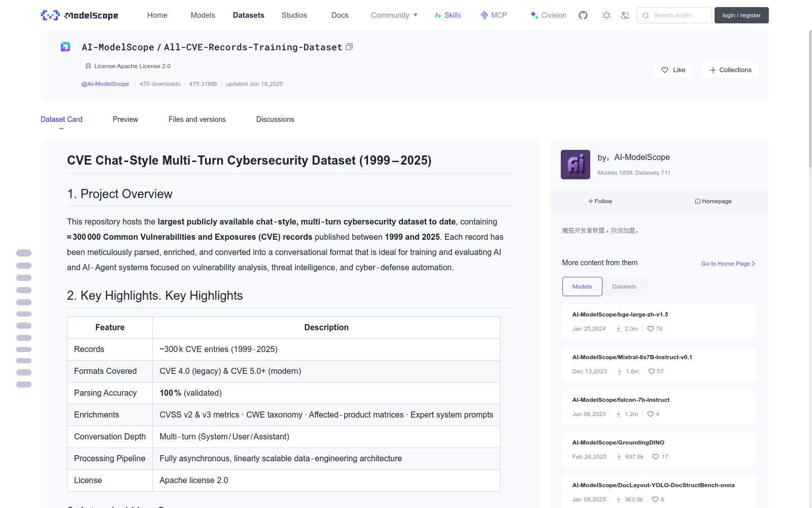Click the AI-ModelScope organization name in title

[118, 47]
